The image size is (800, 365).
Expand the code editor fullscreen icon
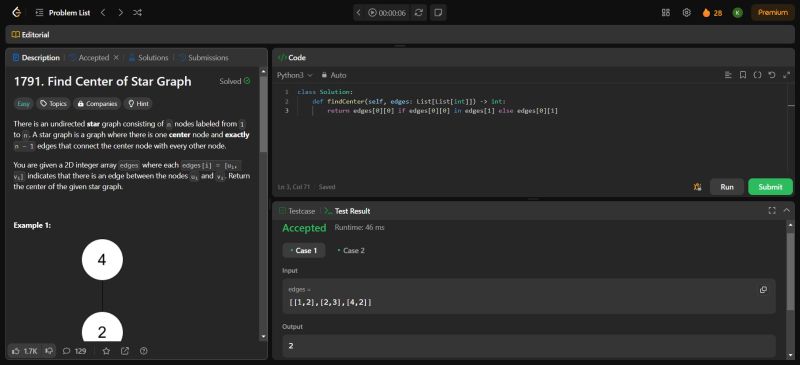coord(786,75)
